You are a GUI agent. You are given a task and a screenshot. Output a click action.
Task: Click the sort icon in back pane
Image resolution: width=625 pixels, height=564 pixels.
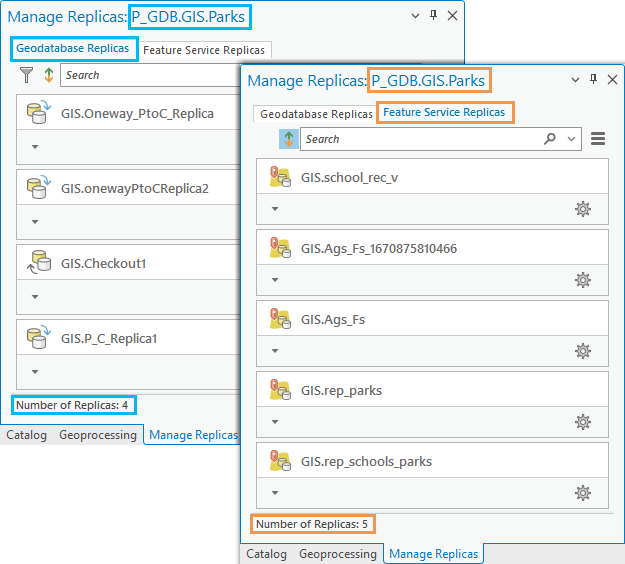tap(48, 75)
